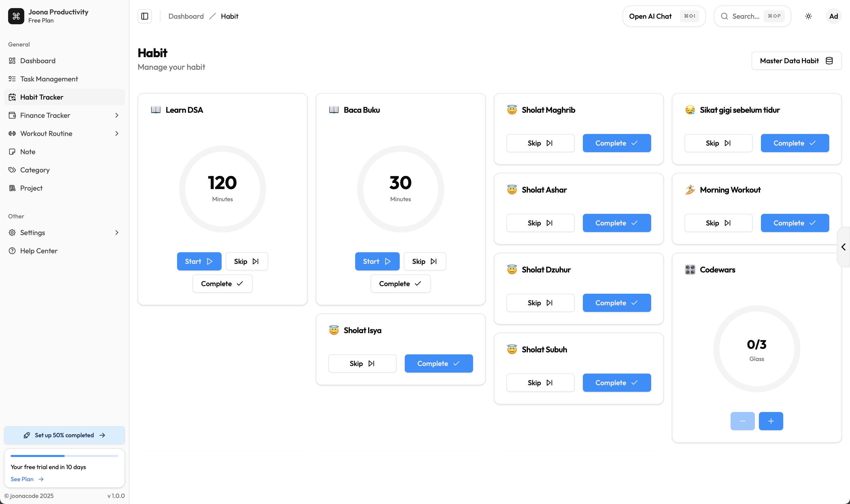Expand the Finance Tracker menu
This screenshot has height=504, width=850.
[117, 115]
